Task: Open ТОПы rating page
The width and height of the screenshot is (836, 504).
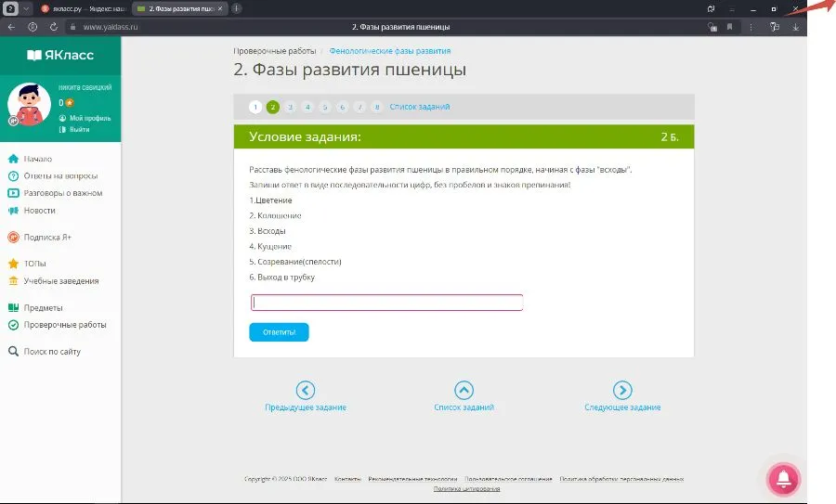Action: click(34, 264)
